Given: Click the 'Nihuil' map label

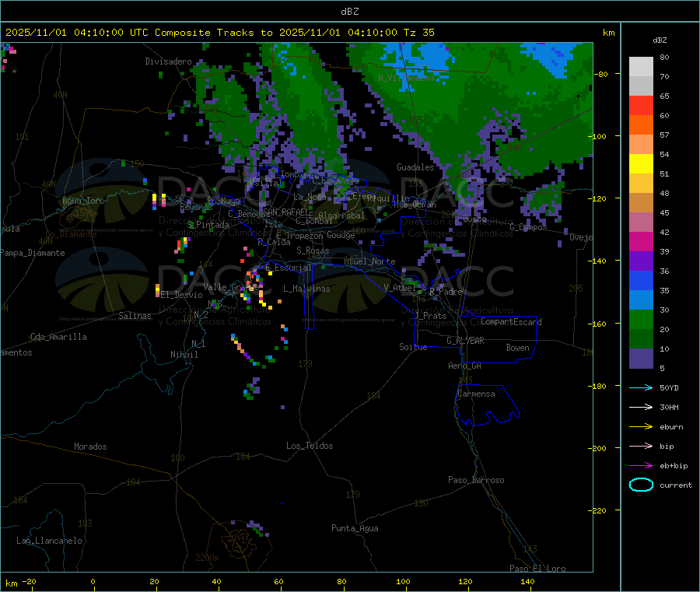Looking at the screenshot, I should point(184,355).
